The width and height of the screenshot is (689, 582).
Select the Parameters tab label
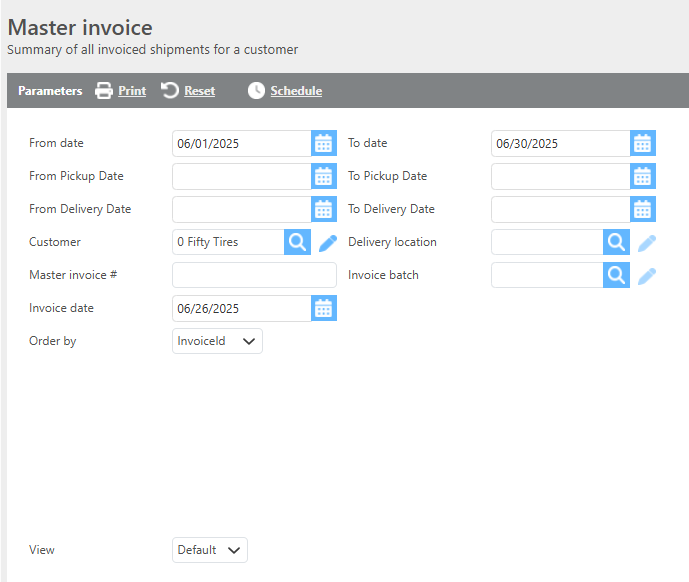click(x=50, y=91)
